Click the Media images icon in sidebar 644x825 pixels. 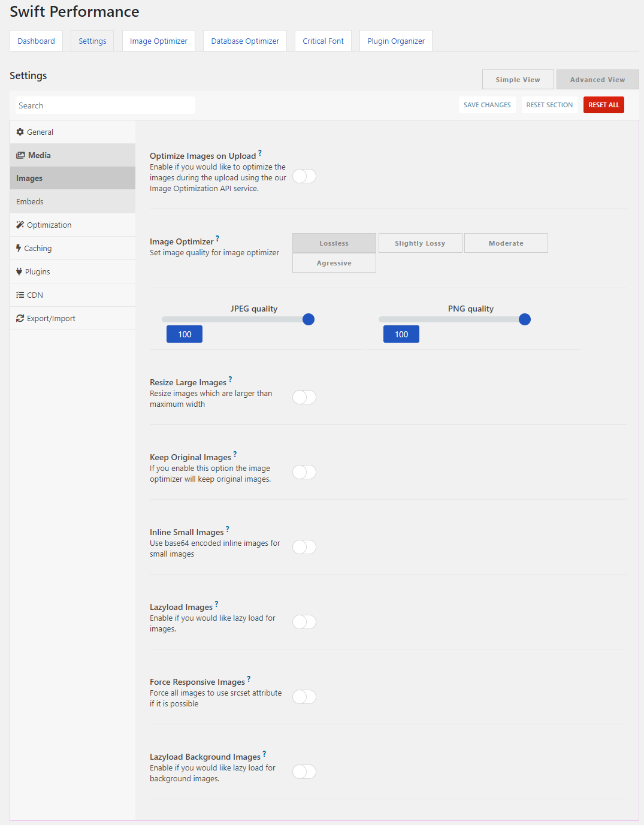click(x=20, y=155)
